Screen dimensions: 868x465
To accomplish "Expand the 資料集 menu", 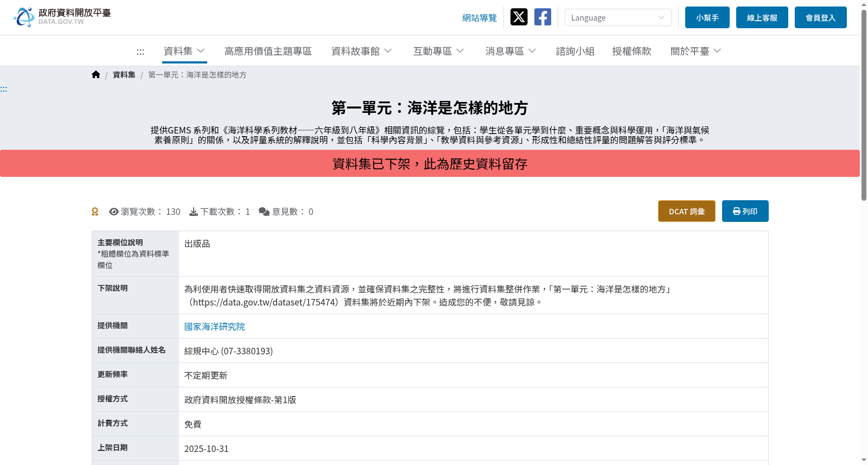I will click(x=184, y=51).
